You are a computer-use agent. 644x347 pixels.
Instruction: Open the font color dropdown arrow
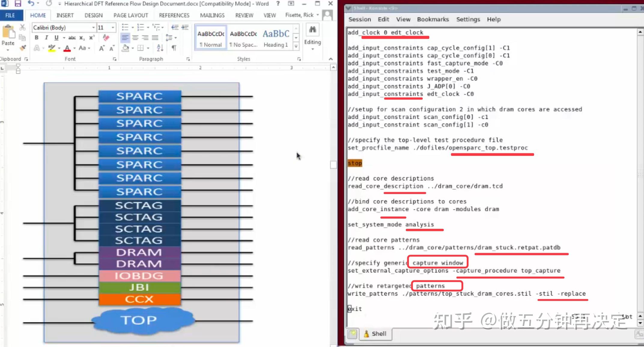point(74,48)
